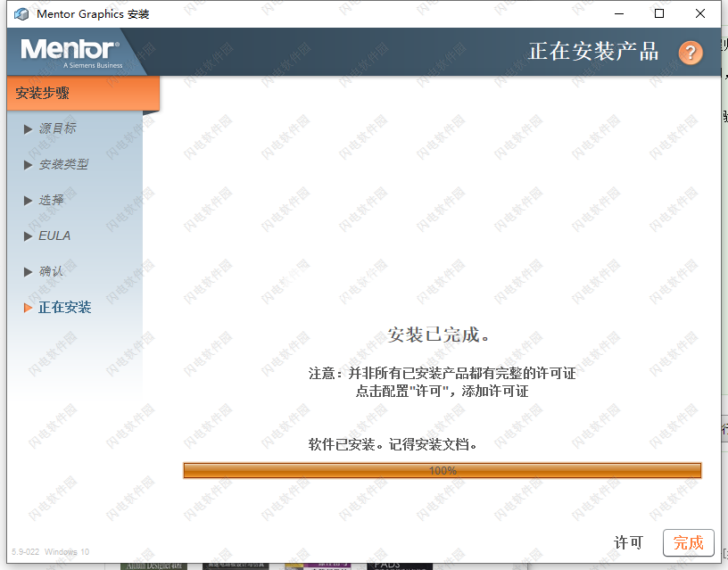Click the orange help question mark icon
The image size is (728, 570).
coord(691,53)
